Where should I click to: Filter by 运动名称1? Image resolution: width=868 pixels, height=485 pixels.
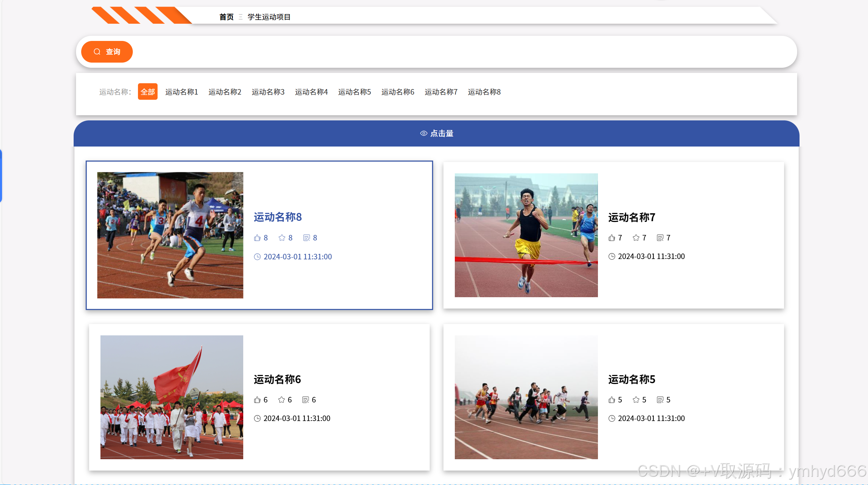182,92
